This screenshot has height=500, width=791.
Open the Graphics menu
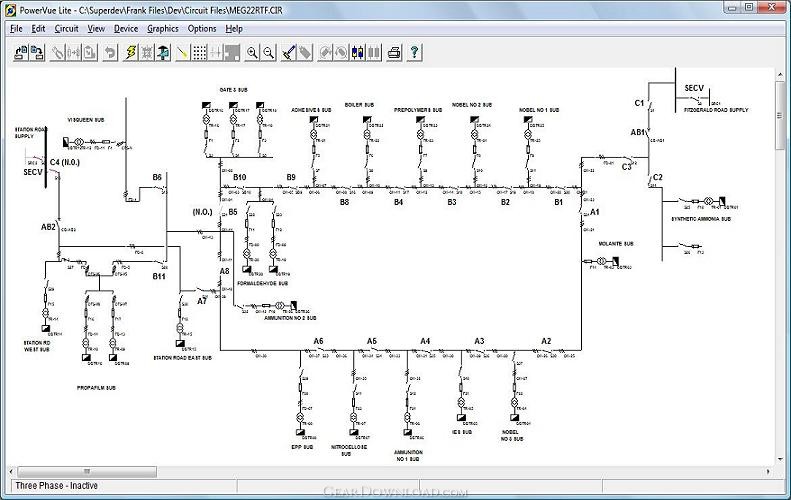(162, 29)
